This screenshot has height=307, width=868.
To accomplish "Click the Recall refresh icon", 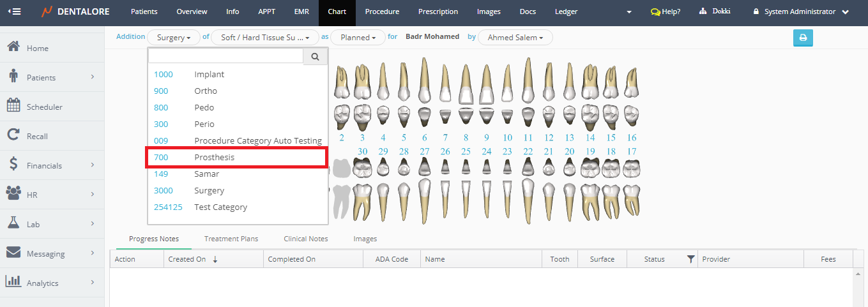I will click(x=13, y=136).
